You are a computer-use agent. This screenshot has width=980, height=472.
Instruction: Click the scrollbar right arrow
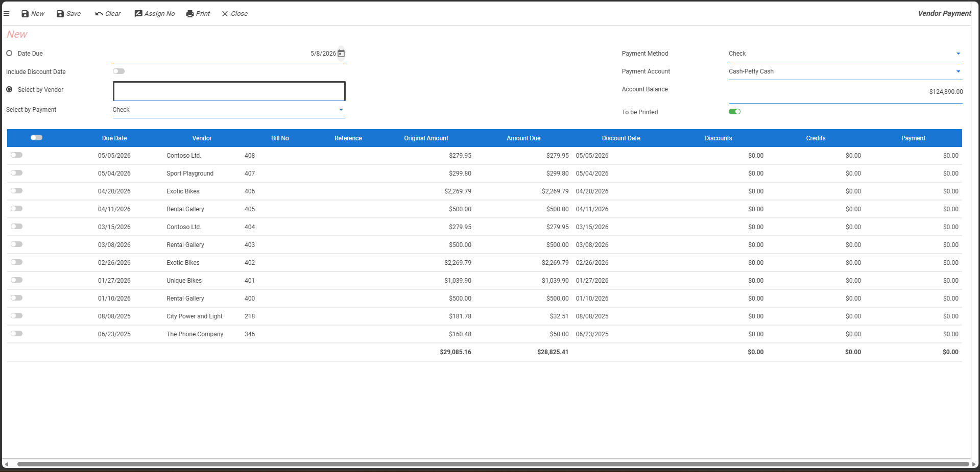[x=973, y=464]
